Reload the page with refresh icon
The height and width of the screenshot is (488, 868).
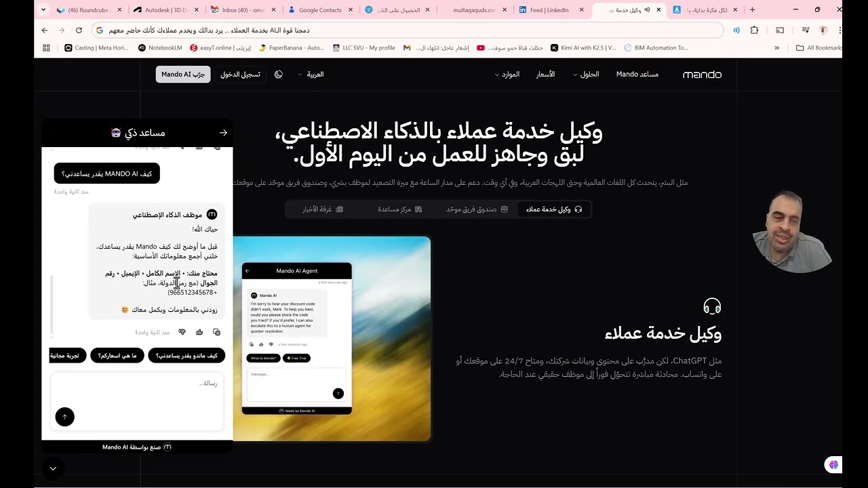tap(79, 30)
